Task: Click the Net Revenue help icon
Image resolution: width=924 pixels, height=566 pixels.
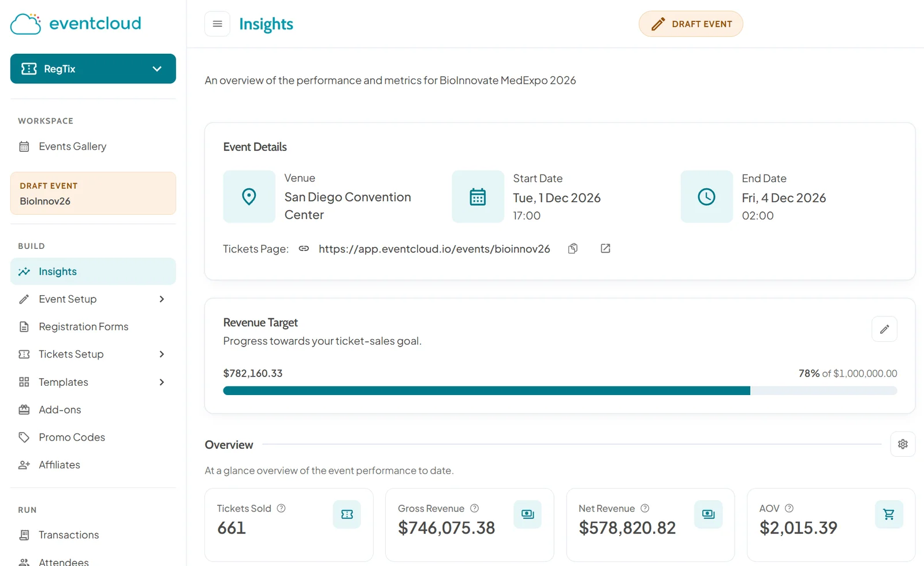Action: coord(645,508)
